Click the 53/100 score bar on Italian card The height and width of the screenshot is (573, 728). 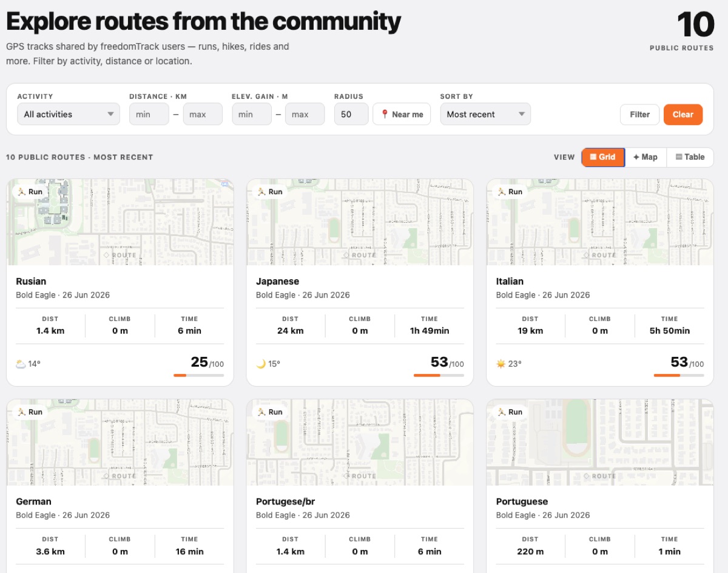[679, 375]
